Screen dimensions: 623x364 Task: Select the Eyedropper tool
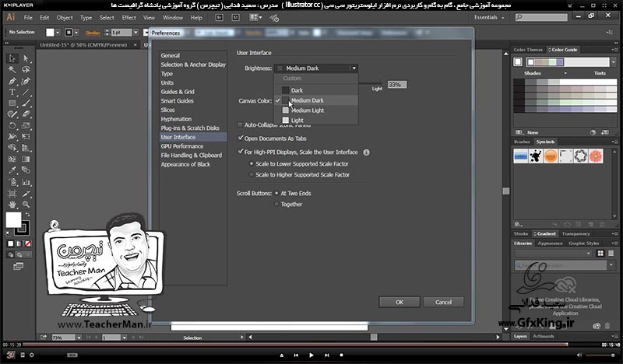(12, 170)
